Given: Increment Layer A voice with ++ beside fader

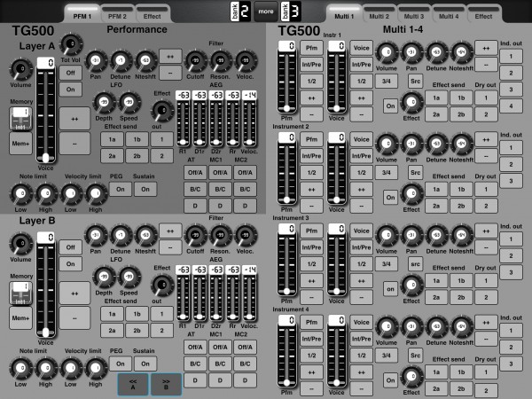Looking at the screenshot, I should pos(74,119).
